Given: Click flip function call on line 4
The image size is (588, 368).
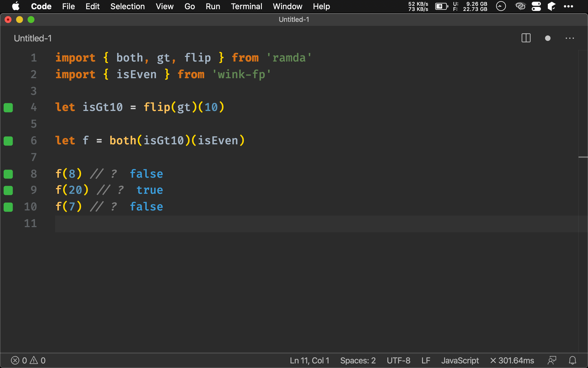Looking at the screenshot, I should point(157,107).
